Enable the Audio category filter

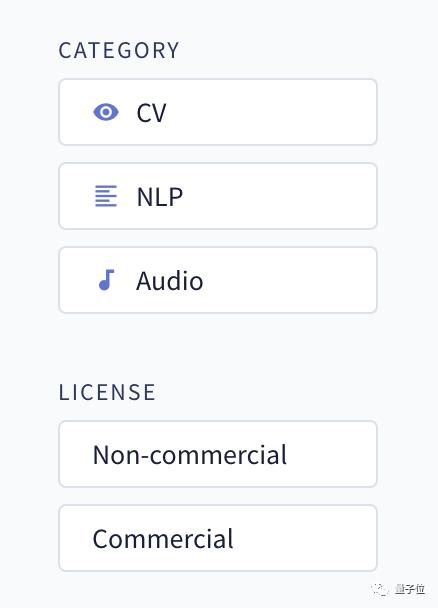coord(218,280)
